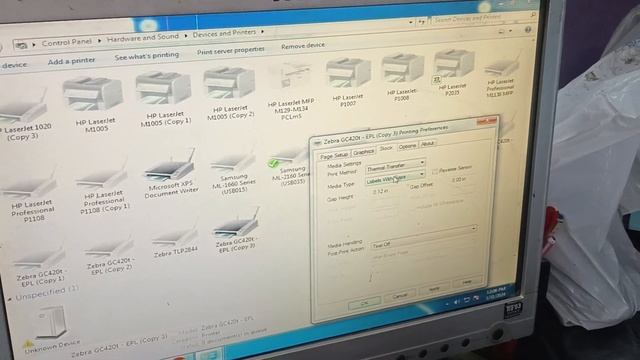Enable the Reverse Sensor checkbox
The height and width of the screenshot is (360, 640).
click(435, 171)
